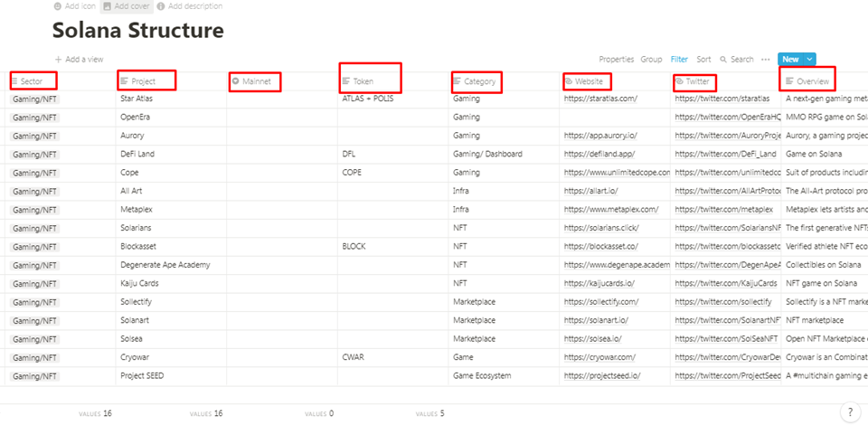Viewport: 868px width, 425px height.
Task: Click the Add cover image icon
Action: pyautogui.click(x=108, y=6)
